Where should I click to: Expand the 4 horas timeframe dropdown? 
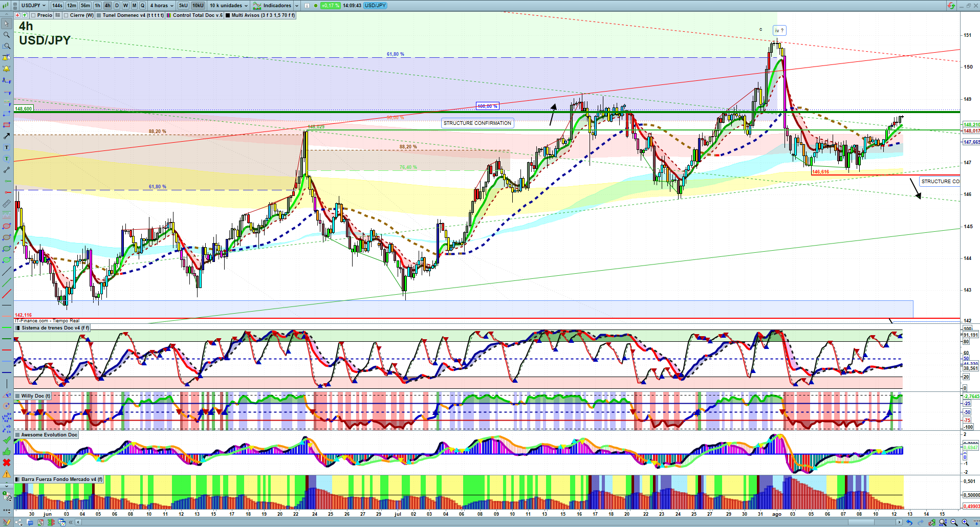(161, 6)
